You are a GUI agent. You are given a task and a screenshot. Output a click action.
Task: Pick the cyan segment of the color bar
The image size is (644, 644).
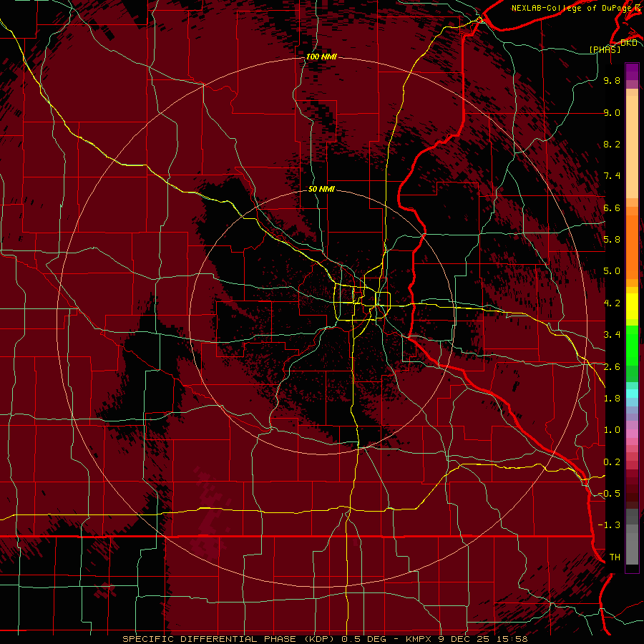(x=632, y=394)
